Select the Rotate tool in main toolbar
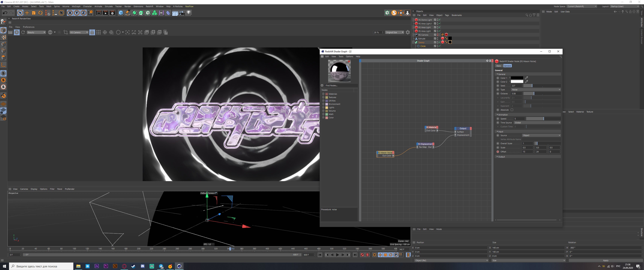Image resolution: width=644 pixels, height=270 pixels. point(40,13)
